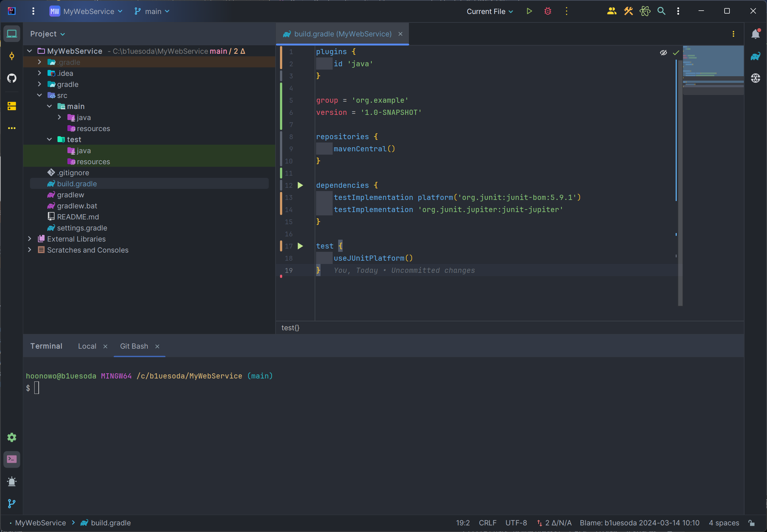Click the Gradle elephant icon in right sidebar

tap(755, 56)
